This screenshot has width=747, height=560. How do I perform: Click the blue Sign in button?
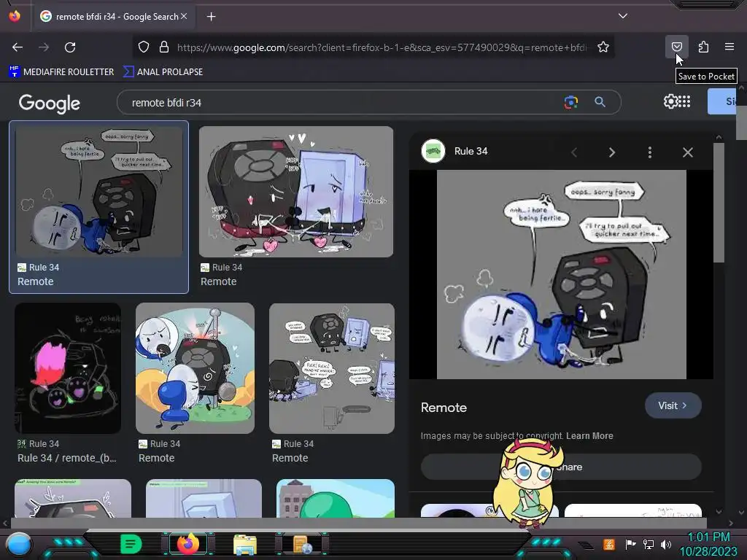coord(722,101)
